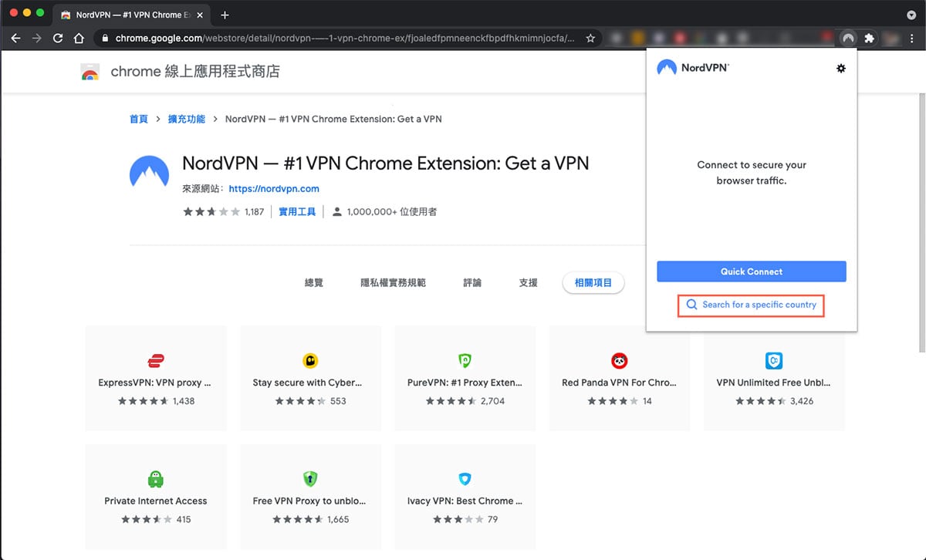Viewport: 926px width, 560px height.
Task: Open the CyberGhost yellow ghost icon
Action: coord(311,361)
